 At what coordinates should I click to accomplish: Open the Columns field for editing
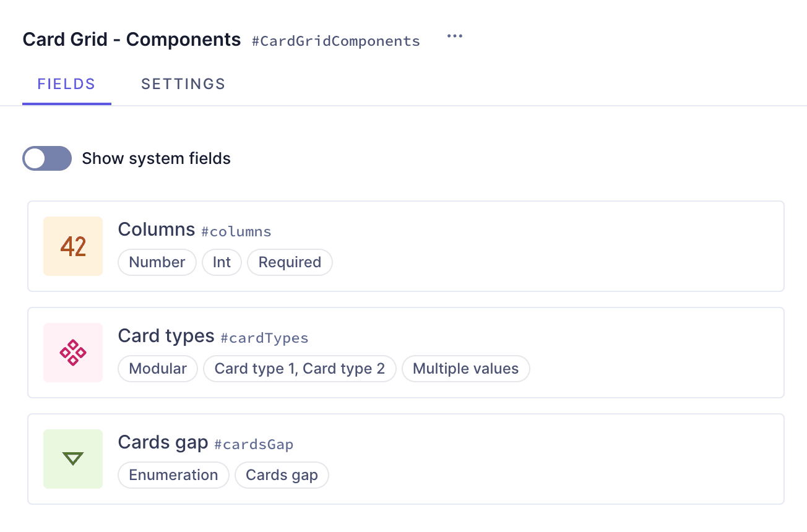157,230
